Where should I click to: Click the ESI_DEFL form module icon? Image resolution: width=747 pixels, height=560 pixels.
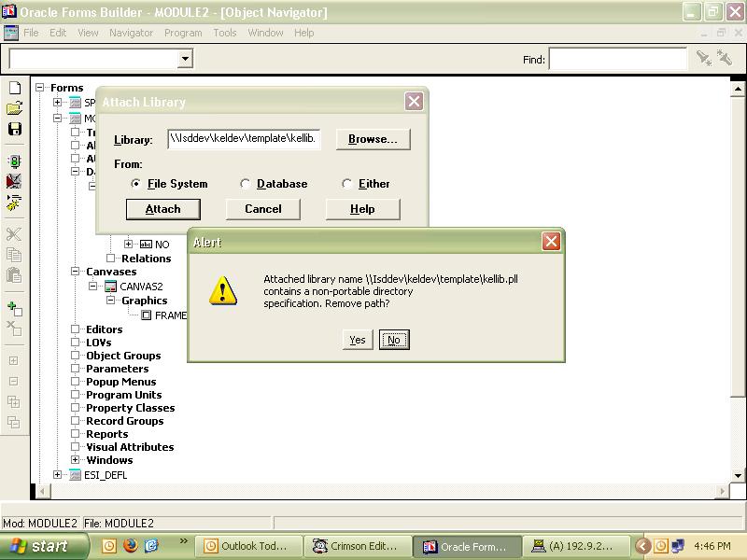(76, 475)
